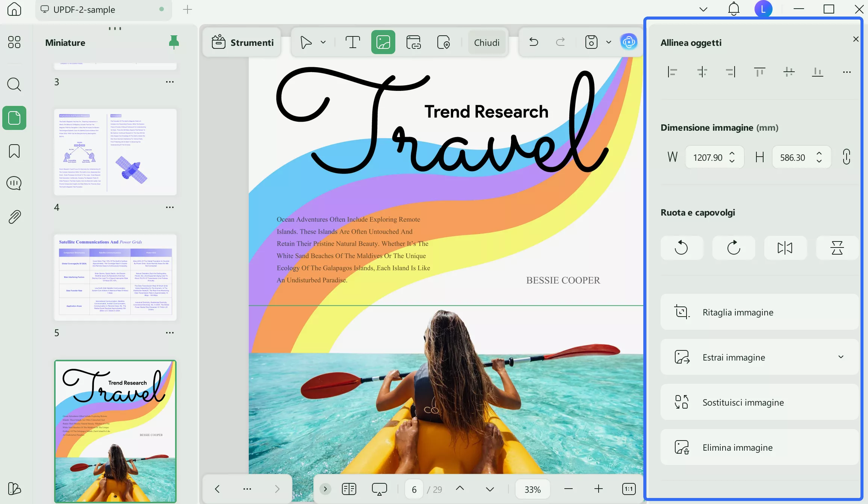Open the attachments sidebar panel
This screenshot has width=868, height=504.
click(x=14, y=217)
